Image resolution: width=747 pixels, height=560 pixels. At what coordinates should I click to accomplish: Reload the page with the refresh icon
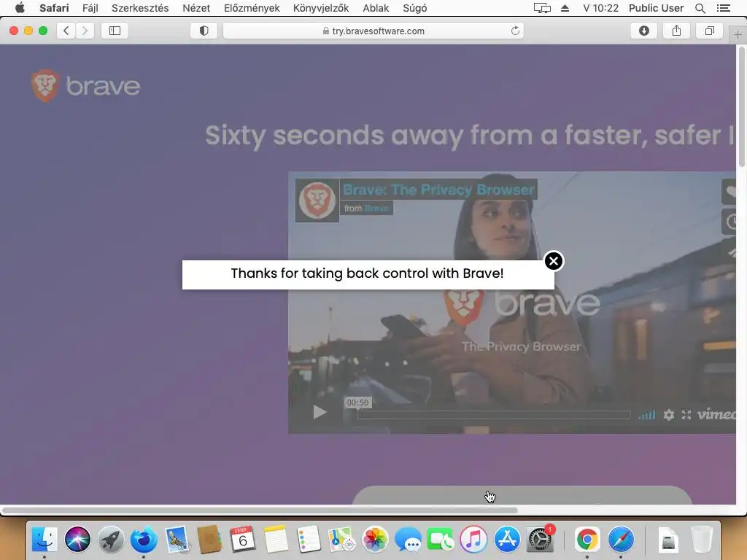515,31
